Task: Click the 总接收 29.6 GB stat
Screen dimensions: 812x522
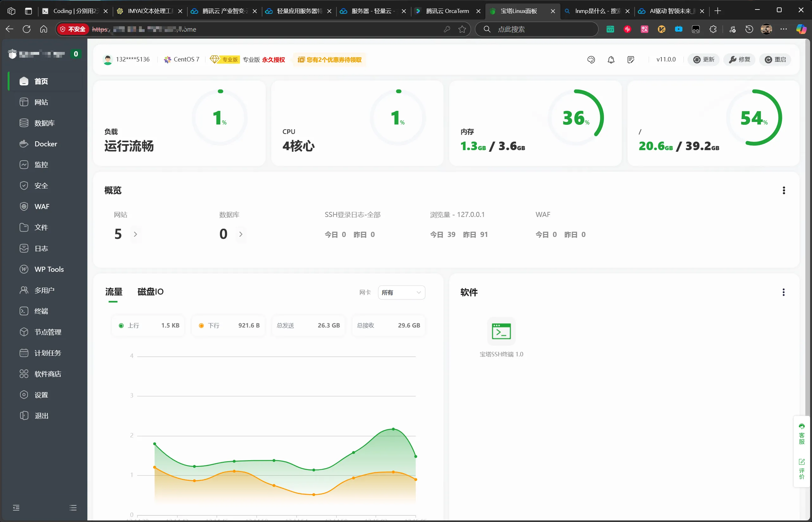Action: [x=388, y=325]
